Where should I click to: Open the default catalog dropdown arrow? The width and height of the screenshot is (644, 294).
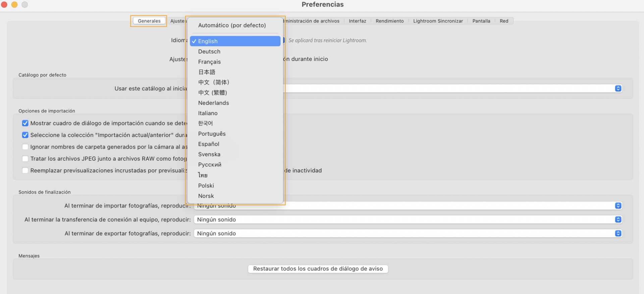pos(618,88)
